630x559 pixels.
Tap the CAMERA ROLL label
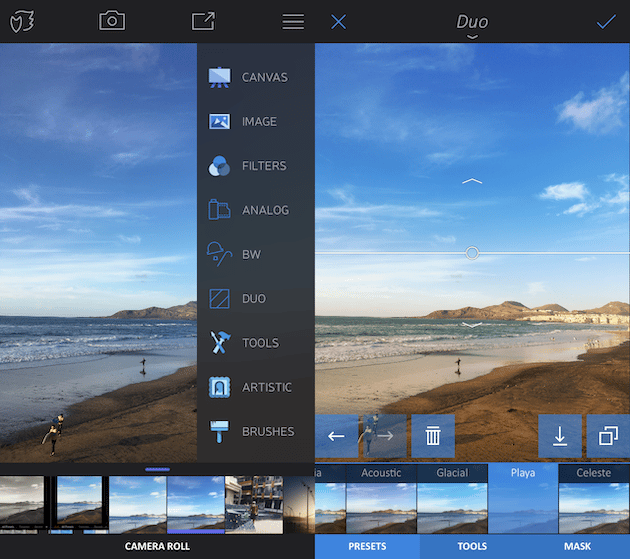click(157, 546)
